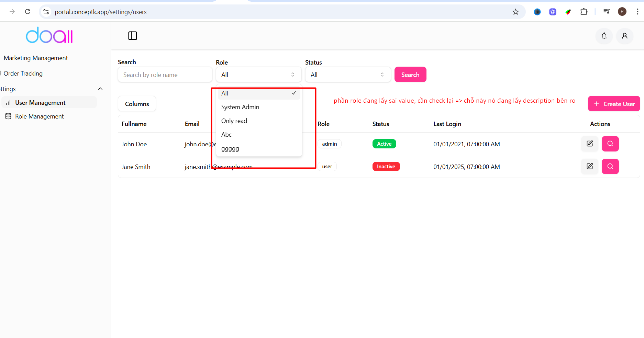644x338 pixels.
Task: Focus the Search by role name field
Action: pyautogui.click(x=165, y=75)
